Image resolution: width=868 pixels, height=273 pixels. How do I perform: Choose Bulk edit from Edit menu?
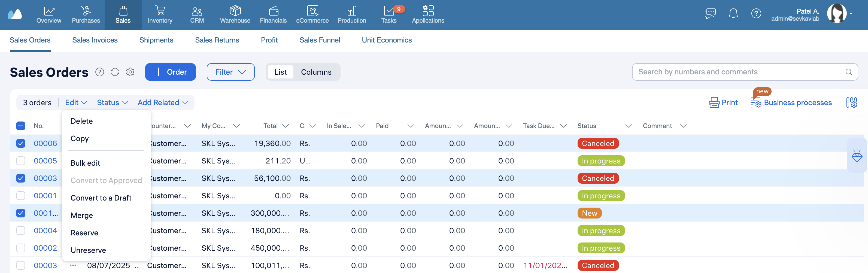tap(85, 163)
